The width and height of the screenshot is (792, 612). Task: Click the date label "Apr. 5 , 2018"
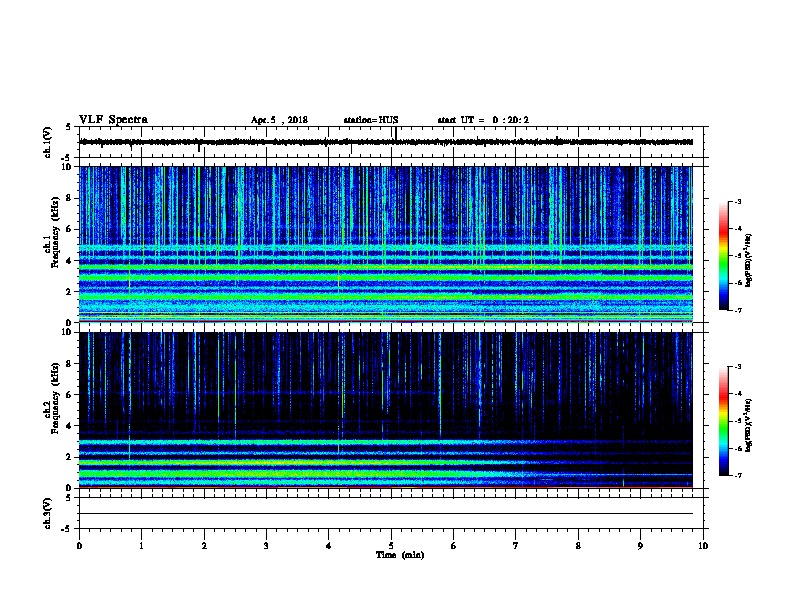click(x=279, y=120)
